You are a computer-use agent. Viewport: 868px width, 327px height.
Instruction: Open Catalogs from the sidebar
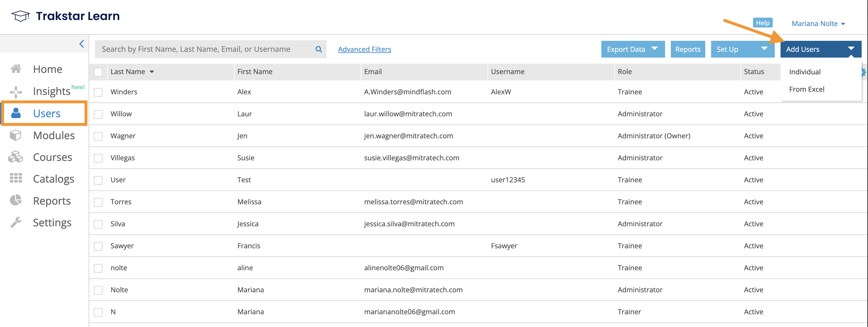[54, 179]
